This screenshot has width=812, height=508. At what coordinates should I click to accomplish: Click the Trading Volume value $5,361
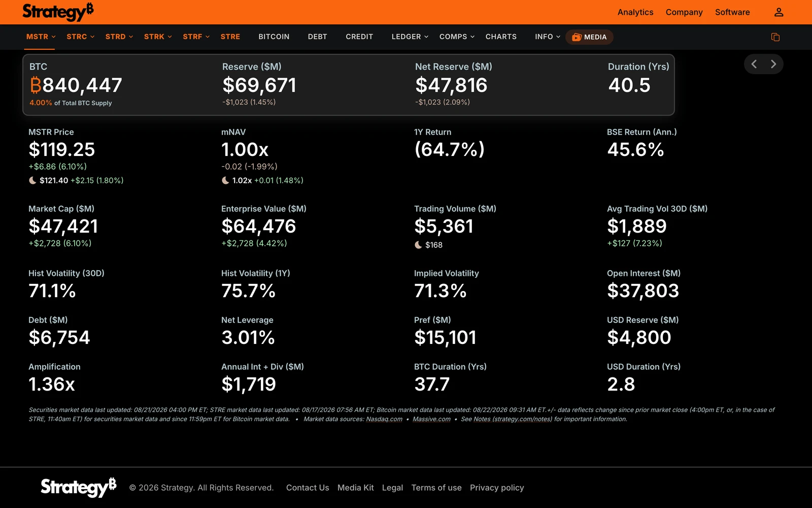(x=444, y=227)
